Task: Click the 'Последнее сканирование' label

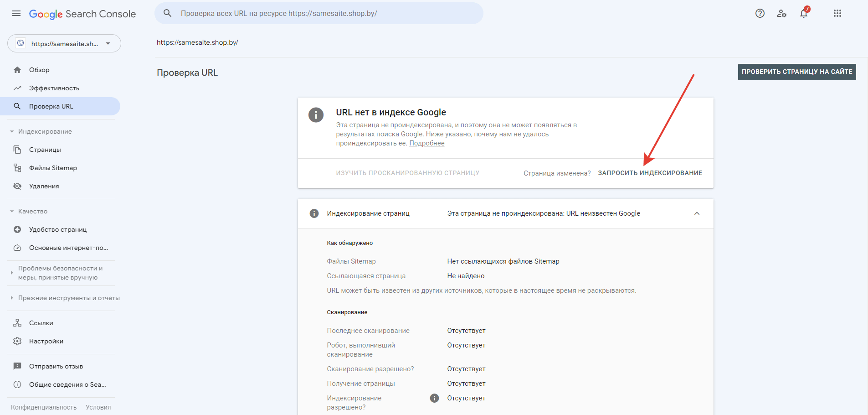Action: tap(368, 331)
